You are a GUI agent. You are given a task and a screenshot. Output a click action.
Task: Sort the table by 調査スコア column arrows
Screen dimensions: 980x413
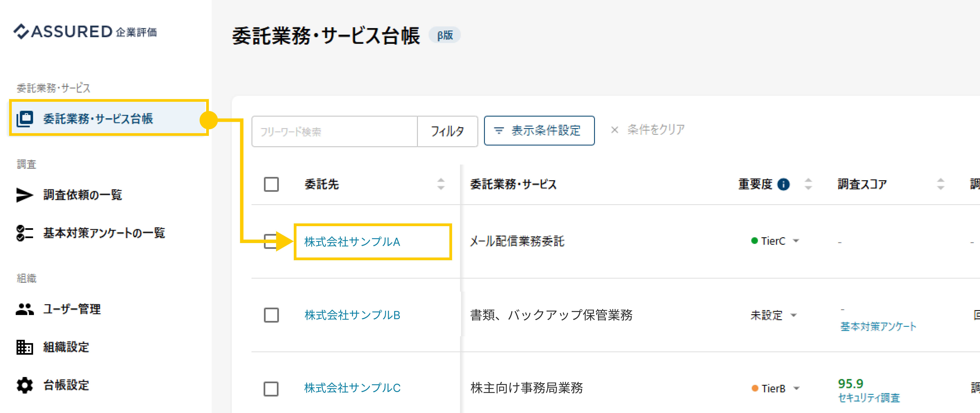(940, 184)
